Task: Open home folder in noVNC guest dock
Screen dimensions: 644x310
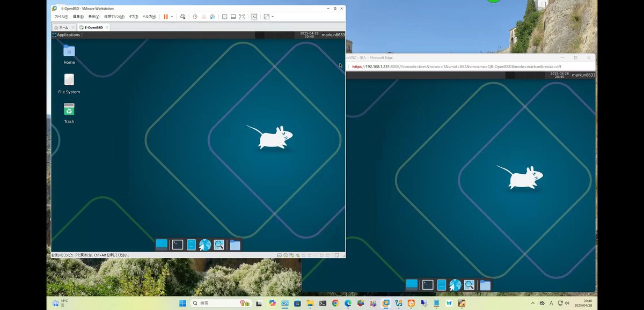Action: pos(485,285)
